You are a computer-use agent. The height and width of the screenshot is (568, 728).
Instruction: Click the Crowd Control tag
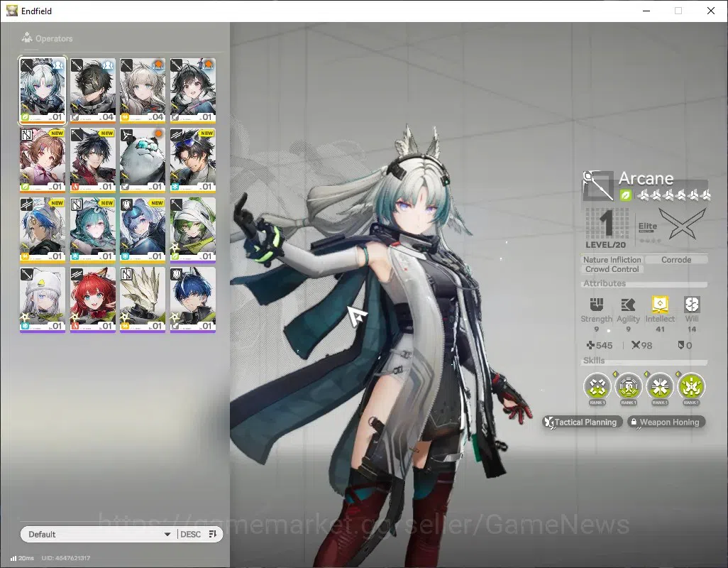point(612,269)
